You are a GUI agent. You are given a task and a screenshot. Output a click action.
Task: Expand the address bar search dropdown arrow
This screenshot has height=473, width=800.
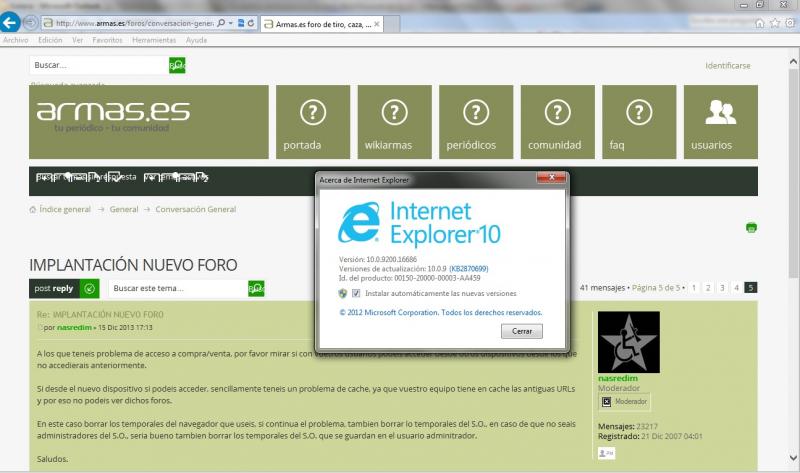(233, 22)
